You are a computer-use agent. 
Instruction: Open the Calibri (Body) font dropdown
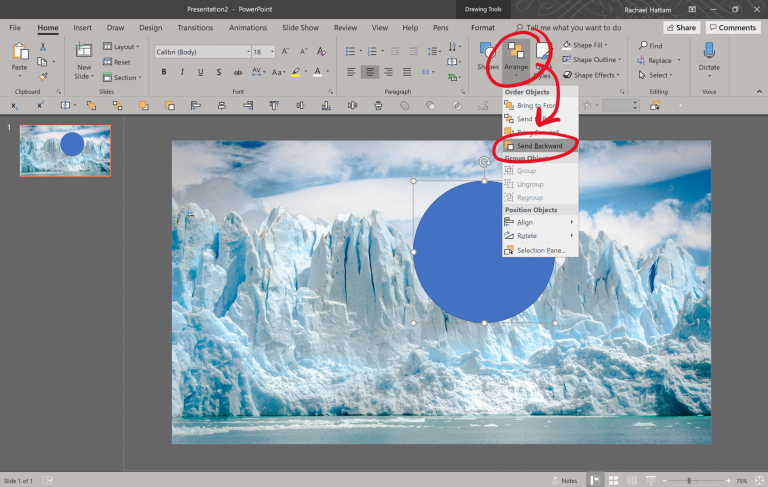pos(200,52)
